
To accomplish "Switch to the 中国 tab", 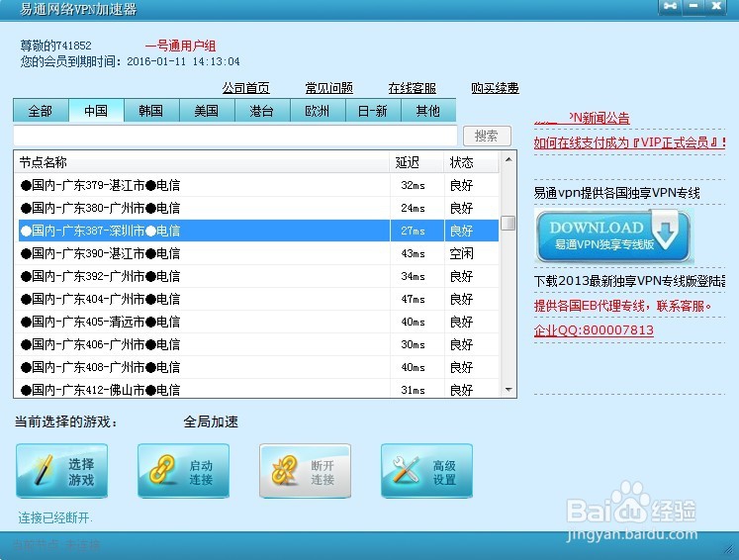I will pyautogui.click(x=96, y=111).
